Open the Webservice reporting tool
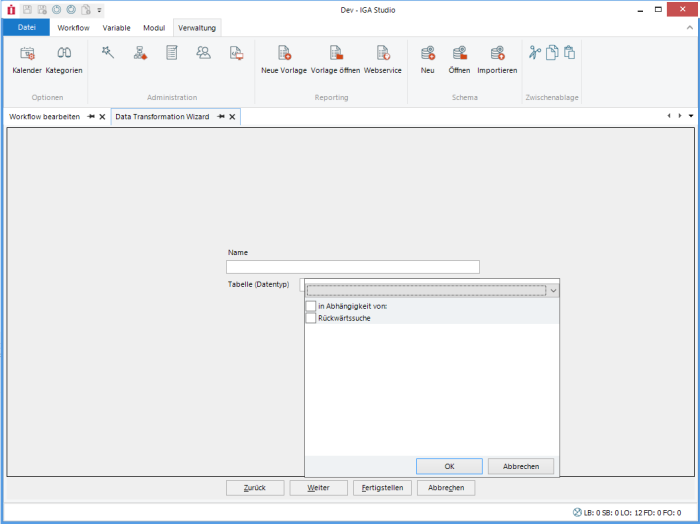 [382, 58]
